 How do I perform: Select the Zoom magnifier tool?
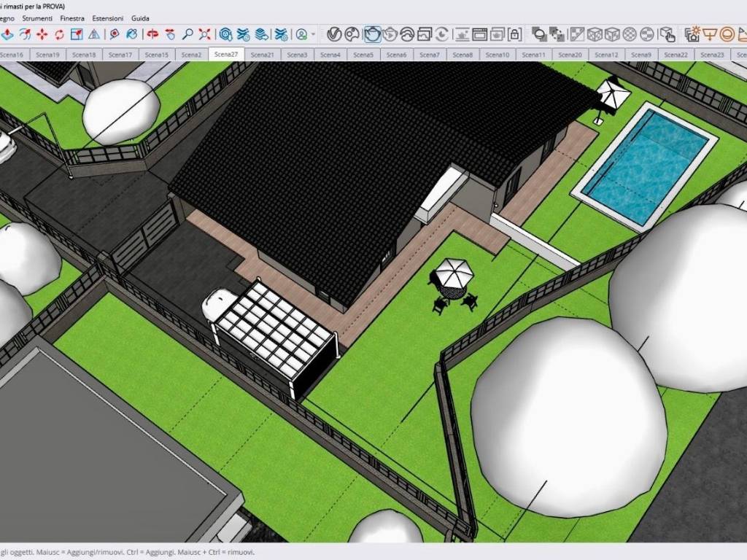187,34
